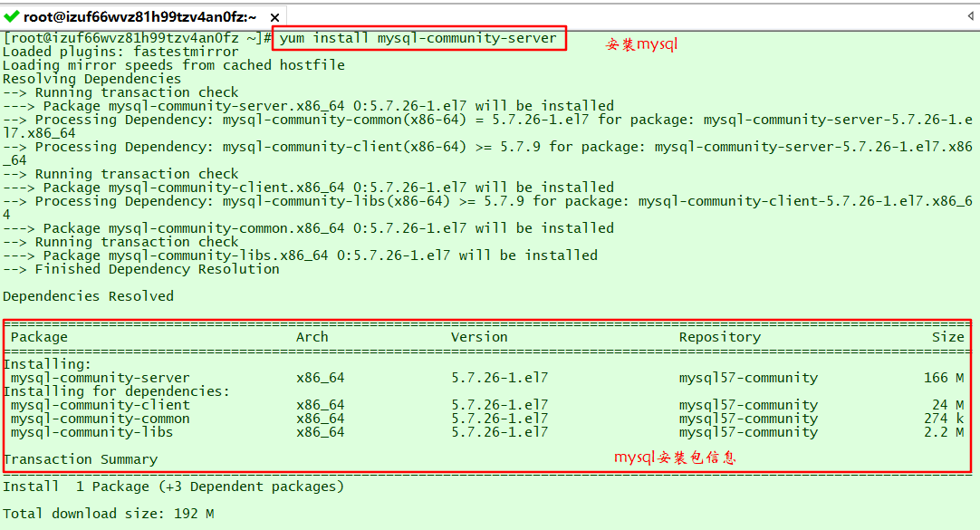Click the 'Version' column header
The height and width of the screenshot is (530, 980).
[x=479, y=337]
